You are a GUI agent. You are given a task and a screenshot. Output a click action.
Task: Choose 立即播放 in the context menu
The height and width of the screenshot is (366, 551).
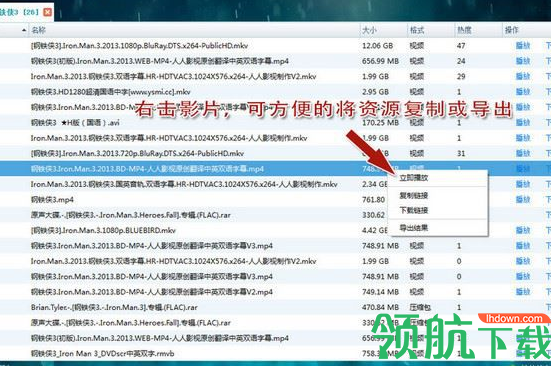click(x=414, y=178)
